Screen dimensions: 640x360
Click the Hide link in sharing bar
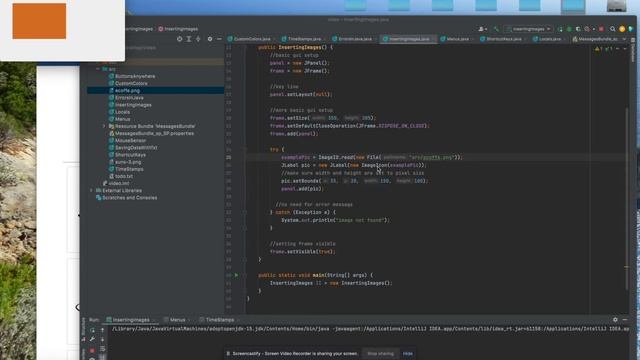408,353
